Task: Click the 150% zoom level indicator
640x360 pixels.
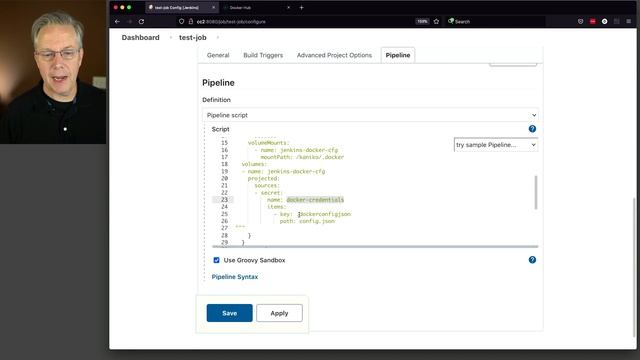Action: tap(422, 21)
